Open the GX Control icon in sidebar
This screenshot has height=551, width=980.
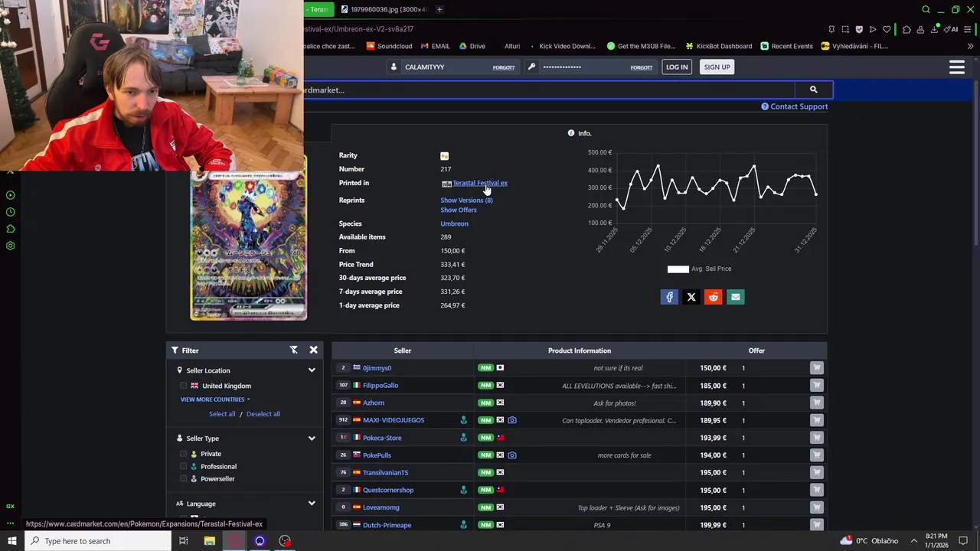click(x=10, y=507)
